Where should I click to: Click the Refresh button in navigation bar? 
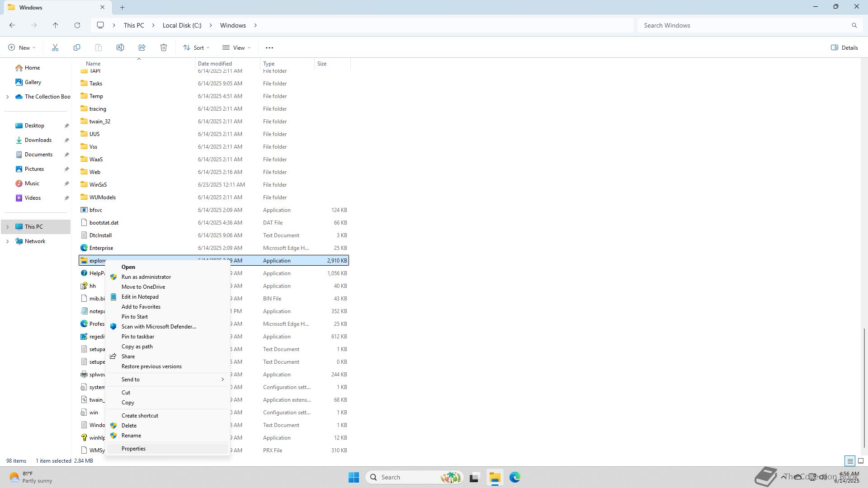click(x=77, y=25)
